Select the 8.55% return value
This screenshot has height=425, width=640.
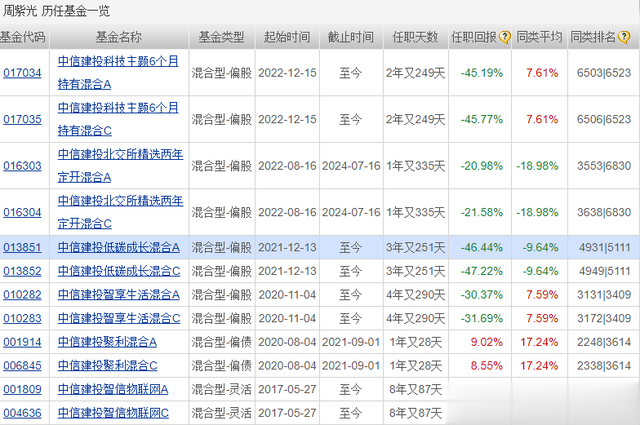[x=487, y=366]
